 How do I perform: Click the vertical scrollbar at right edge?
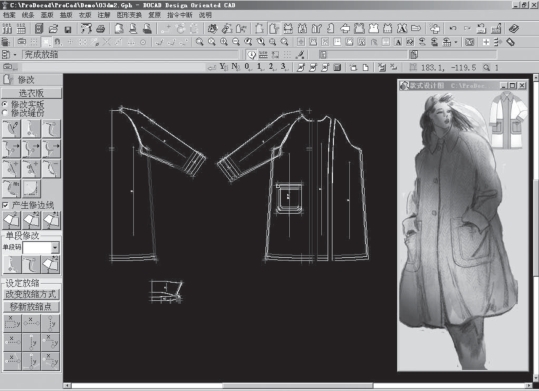(x=536, y=227)
